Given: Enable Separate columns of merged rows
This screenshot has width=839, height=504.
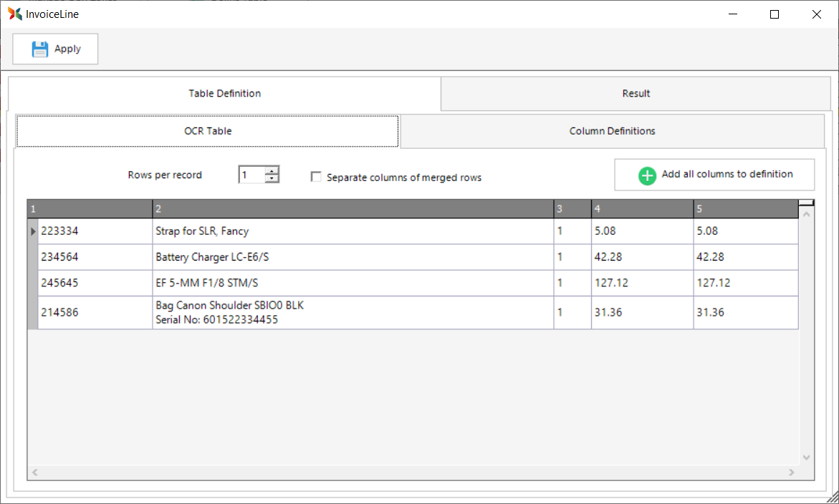Looking at the screenshot, I should [316, 177].
